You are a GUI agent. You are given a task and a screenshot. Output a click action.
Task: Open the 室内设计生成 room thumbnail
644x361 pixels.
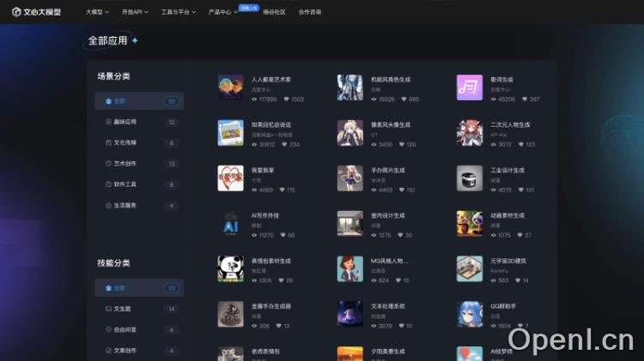coord(350,224)
